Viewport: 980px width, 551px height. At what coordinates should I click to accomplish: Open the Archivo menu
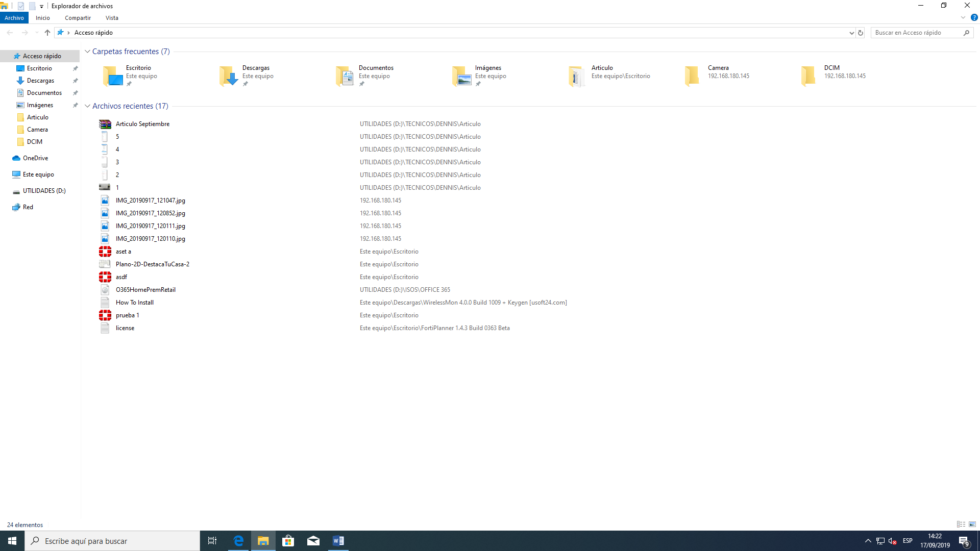[14, 18]
